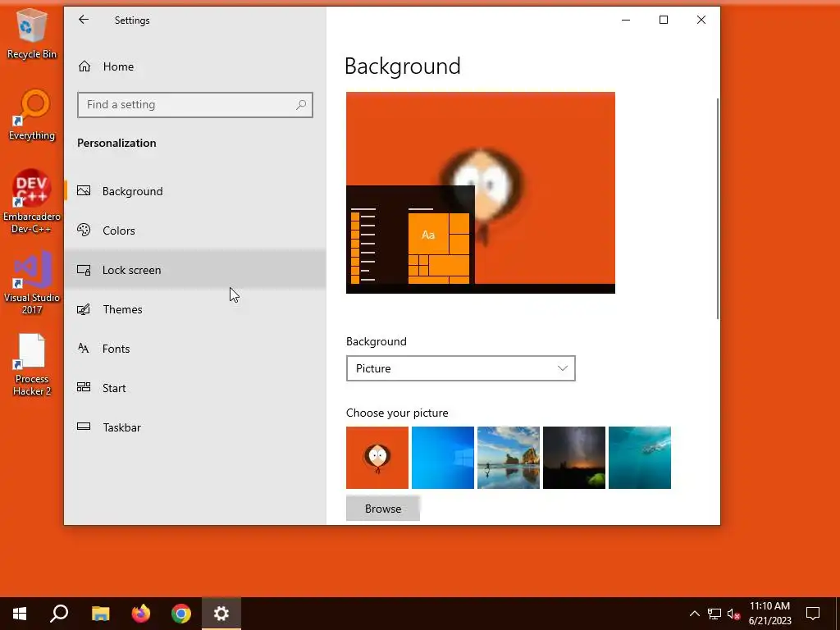Choose the blue Windows logo wallpaper thumbnail
Screen dimensions: 840x630
442,458
